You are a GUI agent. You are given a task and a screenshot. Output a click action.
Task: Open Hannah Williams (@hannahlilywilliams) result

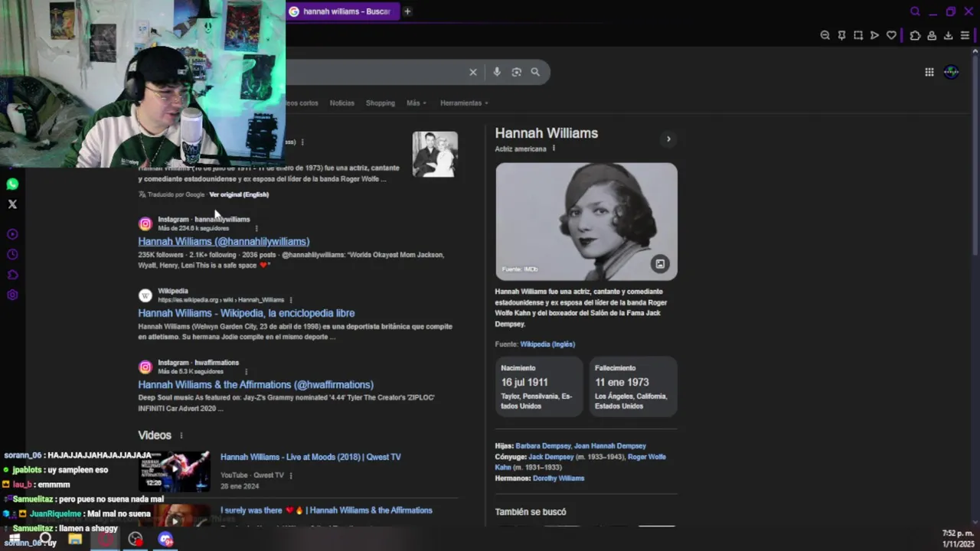[224, 241]
